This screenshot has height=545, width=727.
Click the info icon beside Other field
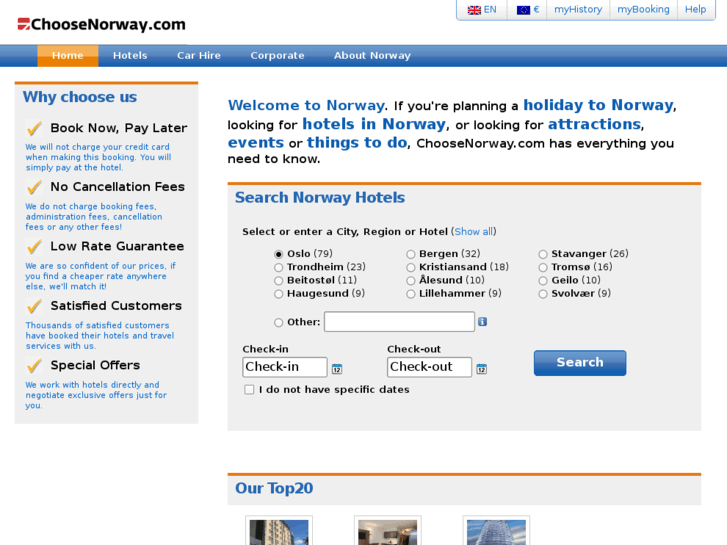(483, 321)
